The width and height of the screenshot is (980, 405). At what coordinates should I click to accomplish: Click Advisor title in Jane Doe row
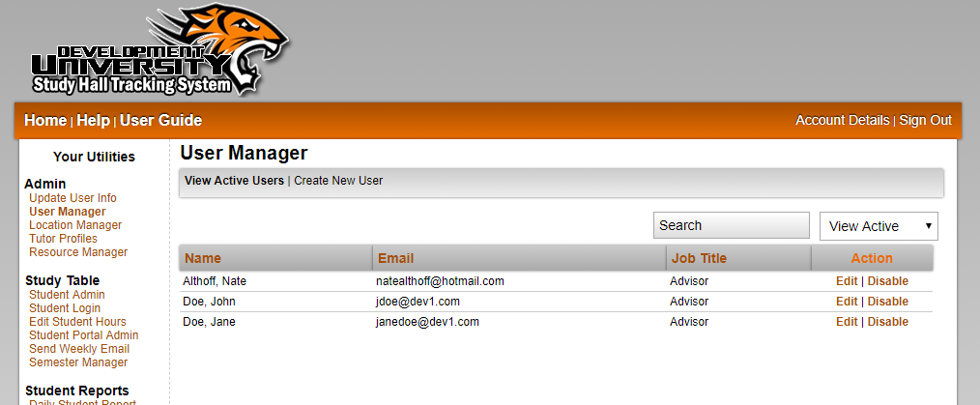[689, 322]
